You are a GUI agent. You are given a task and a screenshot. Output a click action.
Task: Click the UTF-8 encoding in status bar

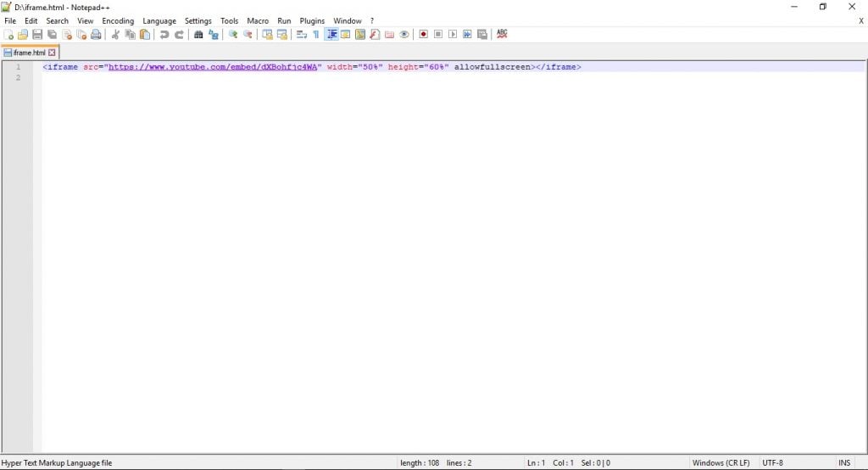tap(773, 463)
